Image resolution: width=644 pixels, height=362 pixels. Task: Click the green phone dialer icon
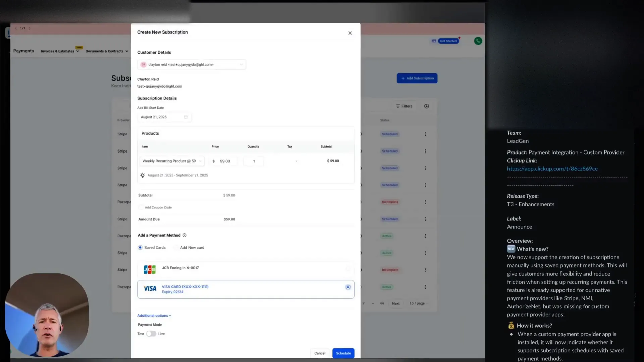point(478,41)
